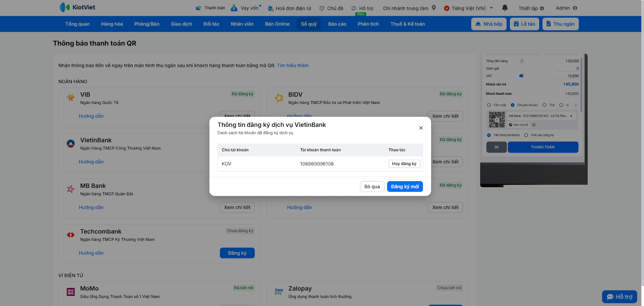Switch to the Thu ngân screen
This screenshot has width=644, height=306.
(x=561, y=24)
